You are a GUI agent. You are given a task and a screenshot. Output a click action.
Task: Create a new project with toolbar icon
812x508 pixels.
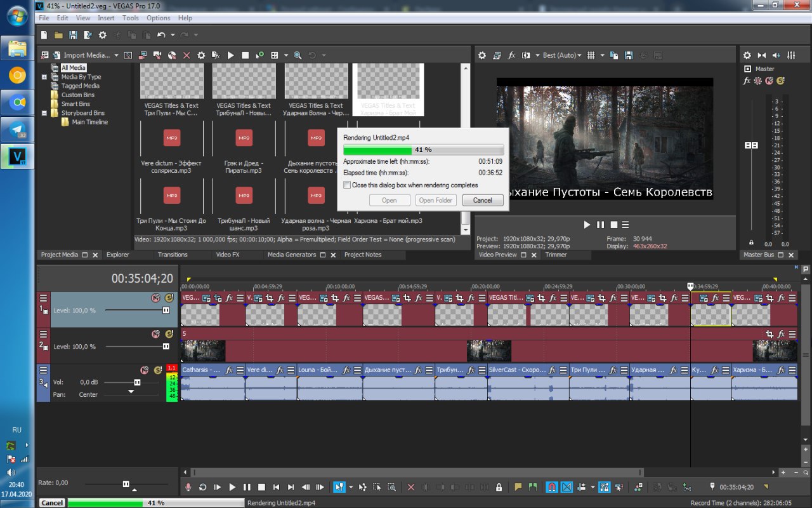tap(44, 35)
